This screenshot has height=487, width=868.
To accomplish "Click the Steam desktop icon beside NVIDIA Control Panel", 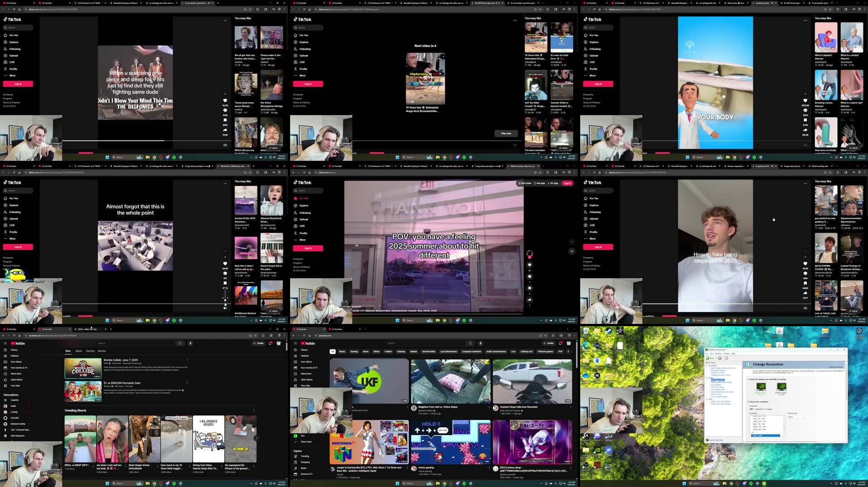I will click(609, 331).
